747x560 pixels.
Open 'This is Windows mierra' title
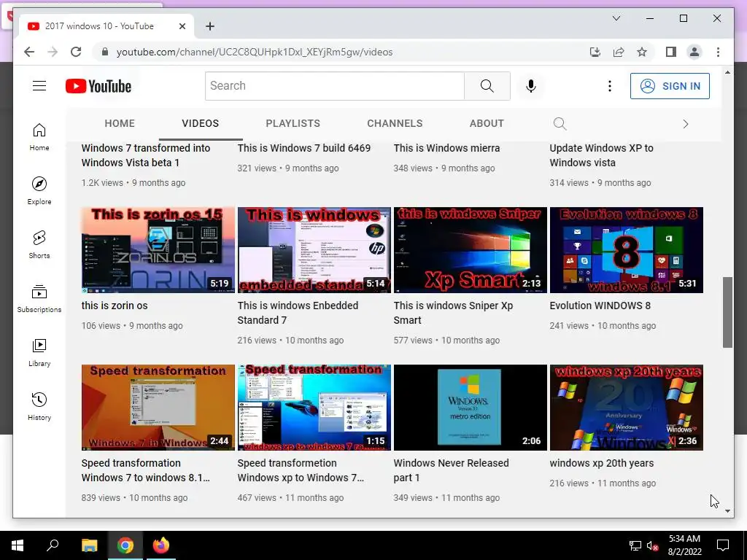(x=446, y=148)
